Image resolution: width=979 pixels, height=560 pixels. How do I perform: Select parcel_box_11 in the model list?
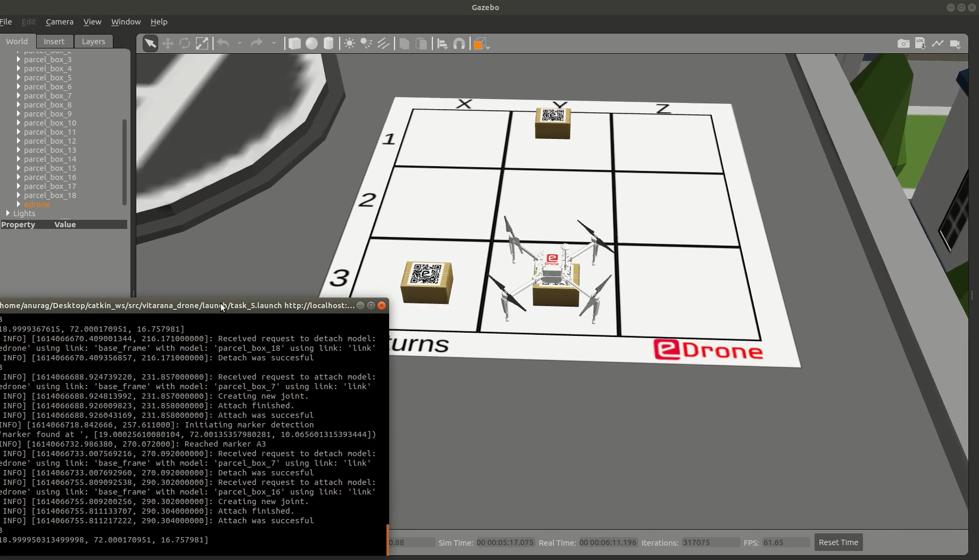50,132
